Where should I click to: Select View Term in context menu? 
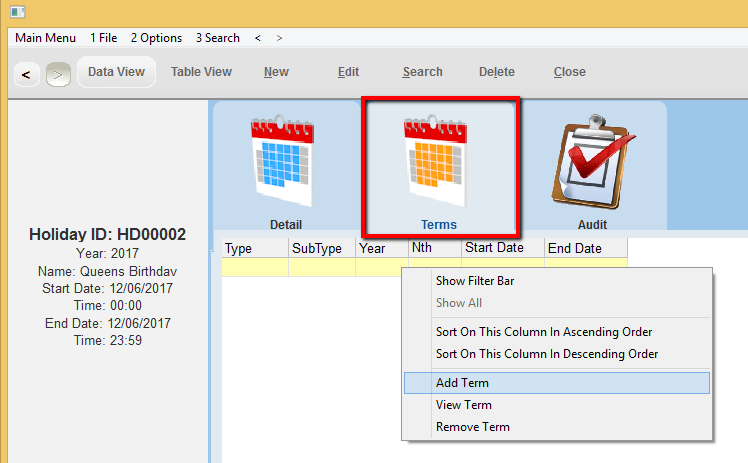pos(463,405)
